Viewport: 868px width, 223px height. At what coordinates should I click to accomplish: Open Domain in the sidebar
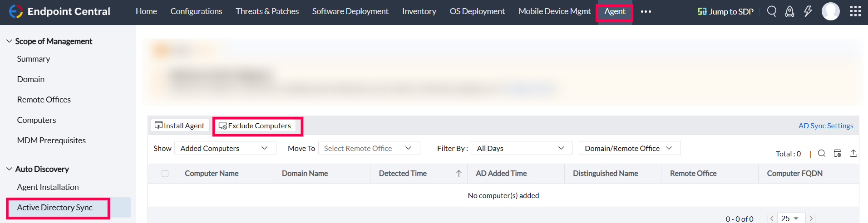pos(31,79)
